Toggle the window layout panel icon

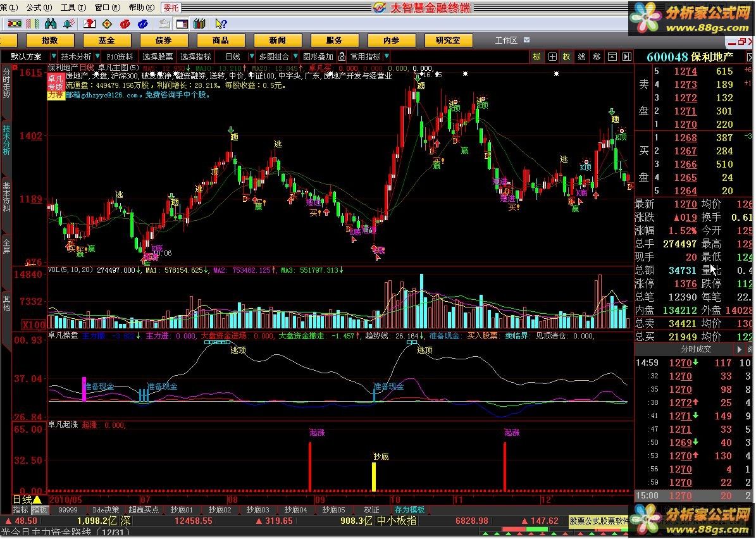click(x=182, y=23)
